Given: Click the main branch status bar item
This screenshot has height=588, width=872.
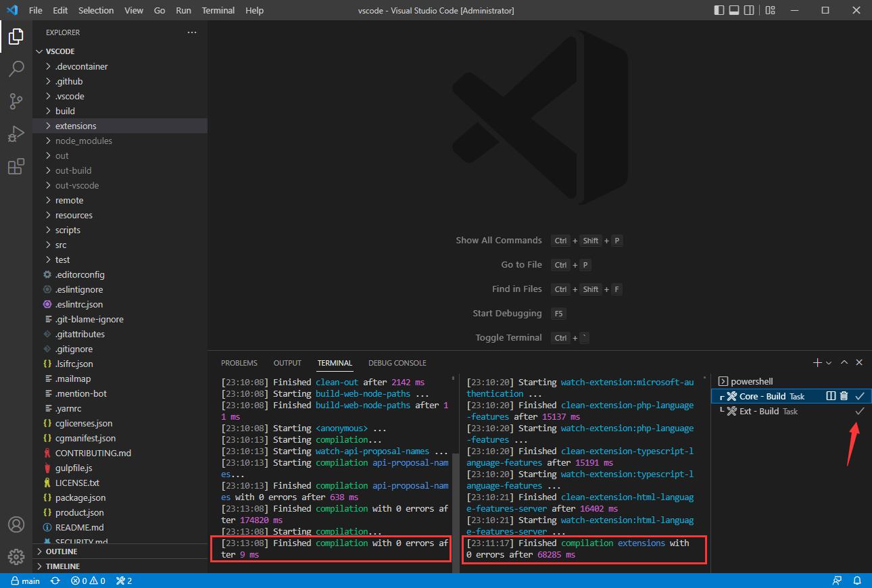Looking at the screenshot, I should (x=25, y=581).
